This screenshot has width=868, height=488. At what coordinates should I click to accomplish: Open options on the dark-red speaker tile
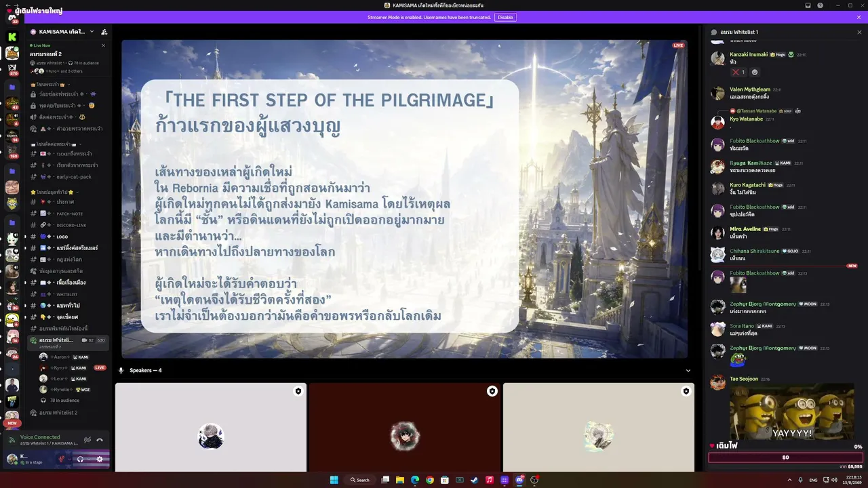pos(492,391)
